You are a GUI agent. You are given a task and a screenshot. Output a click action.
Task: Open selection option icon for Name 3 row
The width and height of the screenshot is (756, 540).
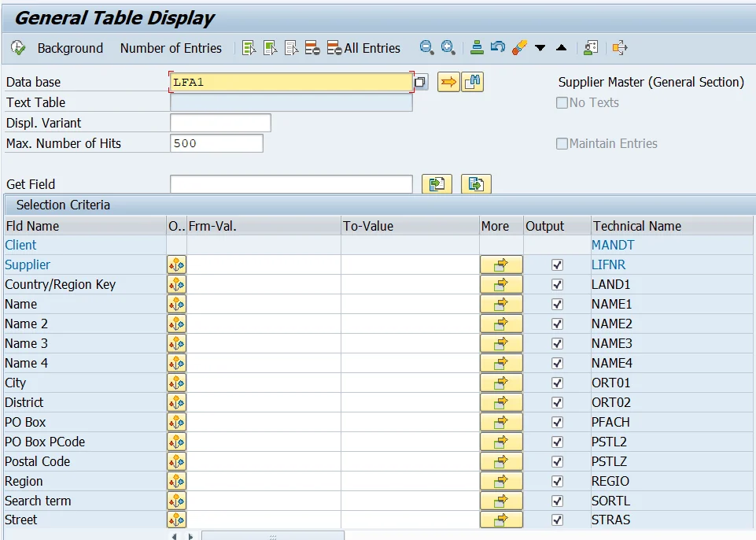point(176,343)
